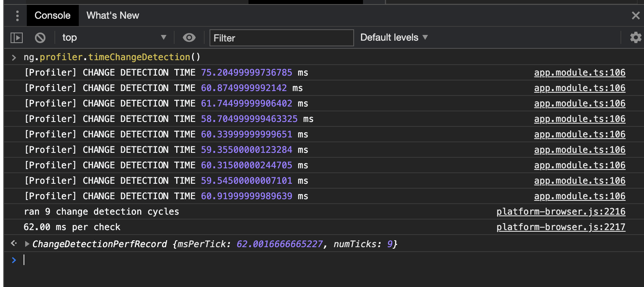Select the value 60.33999999999651
The width and height of the screenshot is (644, 287).
246,134
